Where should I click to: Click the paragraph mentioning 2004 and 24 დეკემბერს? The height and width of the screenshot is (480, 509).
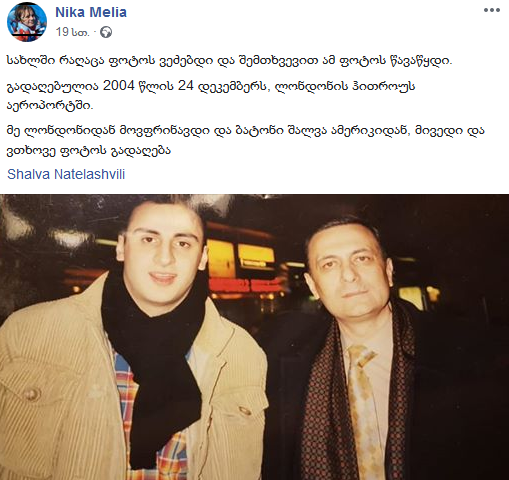[x=211, y=96]
